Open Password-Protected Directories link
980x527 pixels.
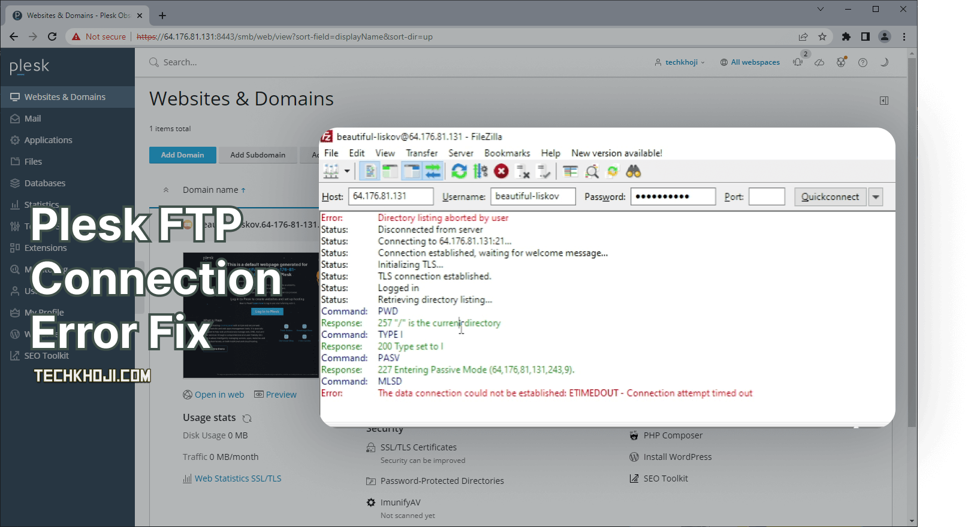[x=442, y=481]
